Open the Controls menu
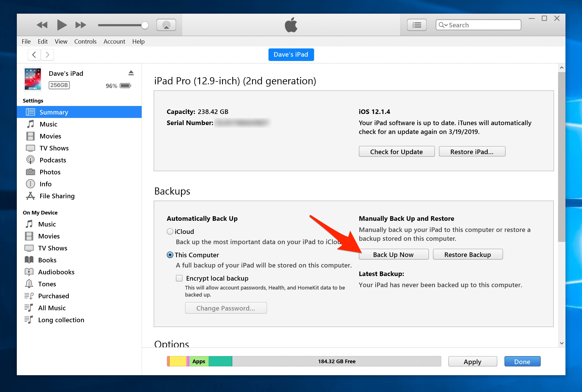This screenshot has width=582, height=392. point(85,42)
